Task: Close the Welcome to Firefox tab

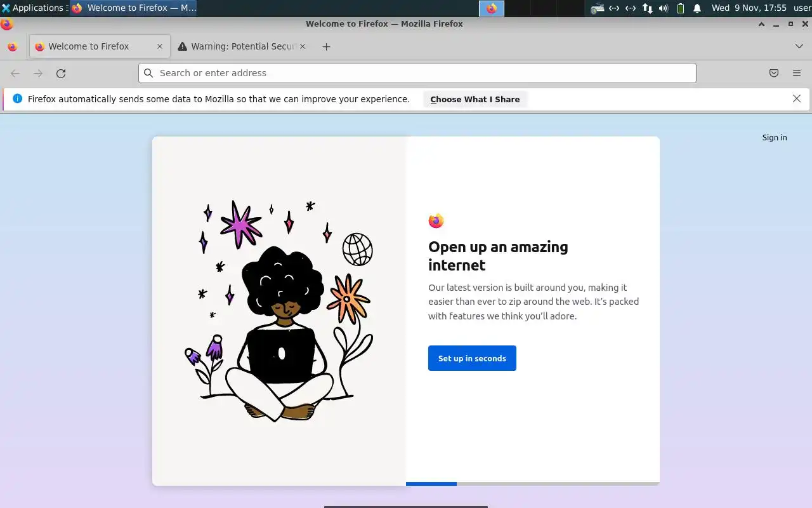Action: [x=160, y=46]
